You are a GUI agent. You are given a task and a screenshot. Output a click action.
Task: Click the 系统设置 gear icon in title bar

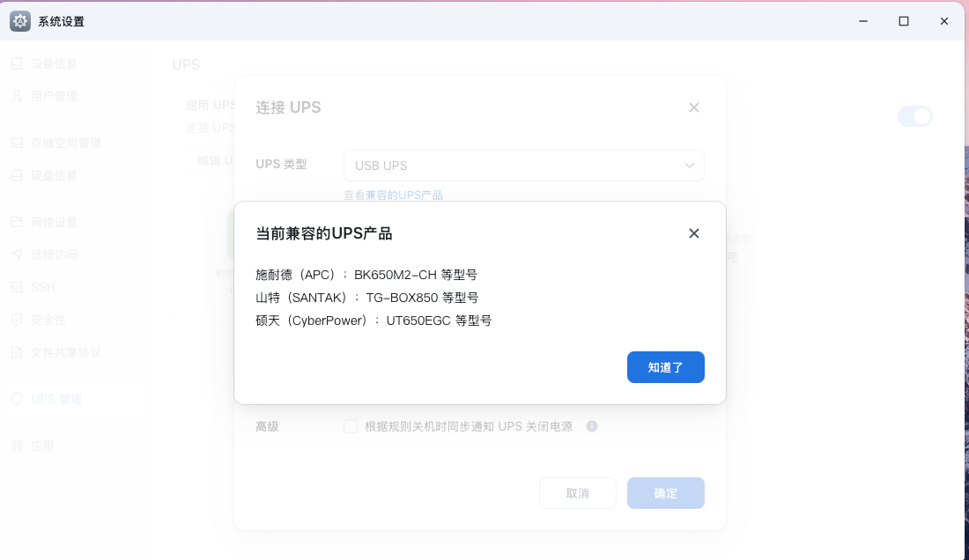click(20, 21)
